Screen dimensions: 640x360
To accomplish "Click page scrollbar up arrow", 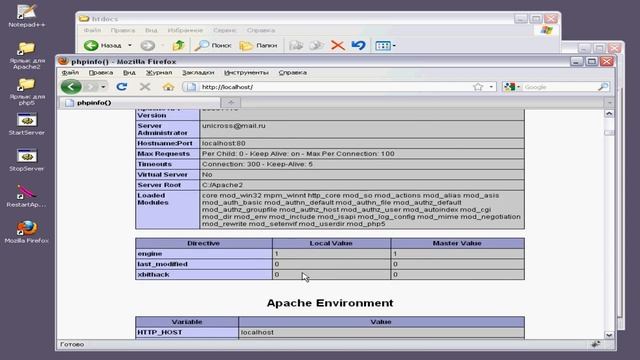I will (609, 113).
